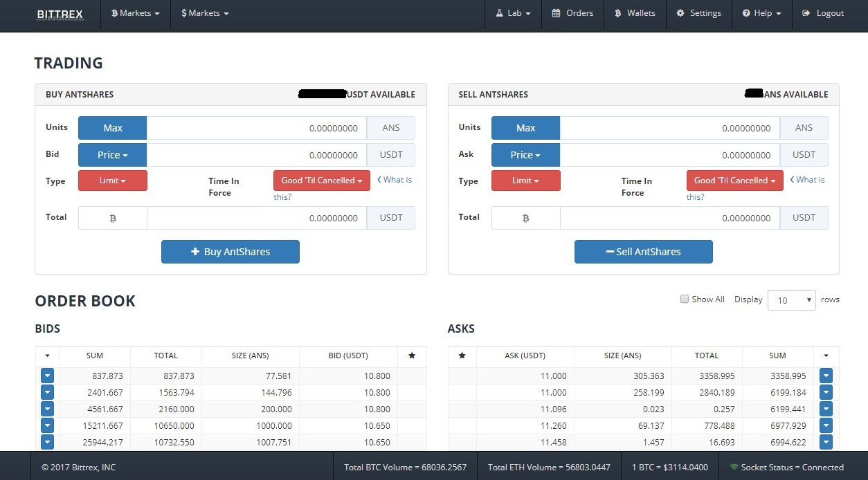Screen dimensions: 868x480
Task: Click arrow button for ask sum 6199.441
Action: click(x=826, y=409)
